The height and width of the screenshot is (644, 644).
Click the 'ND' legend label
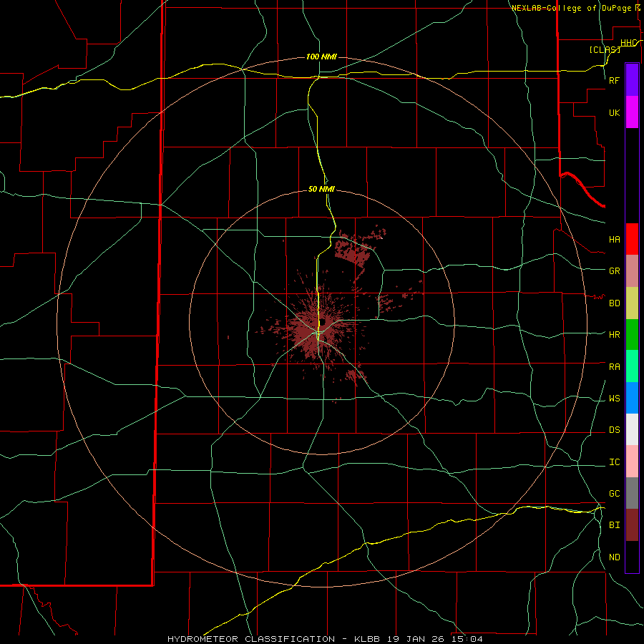tap(614, 557)
